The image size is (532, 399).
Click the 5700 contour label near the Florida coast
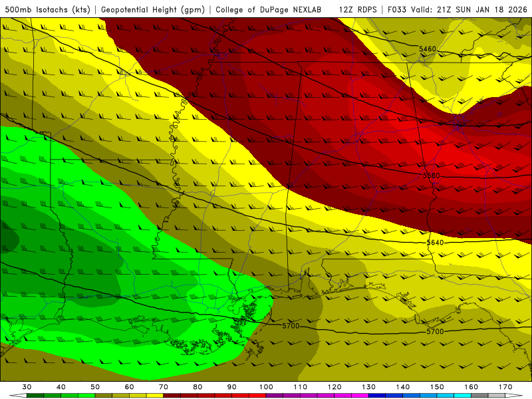tap(435, 331)
